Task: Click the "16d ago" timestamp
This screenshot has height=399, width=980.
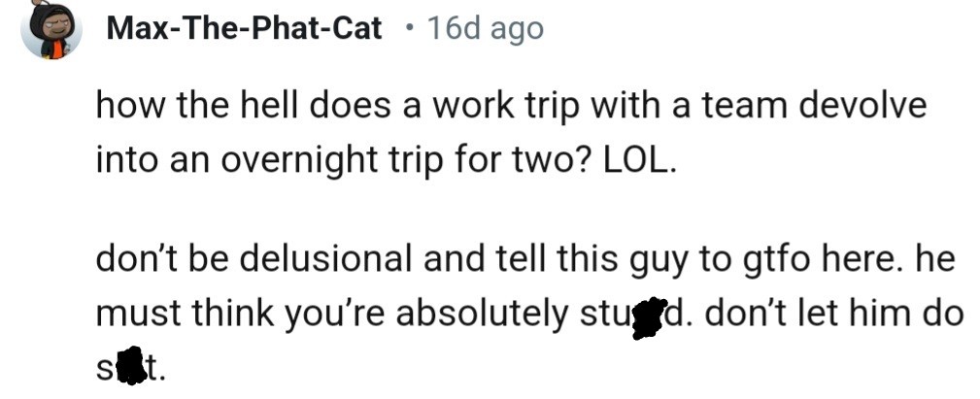Action: [485, 29]
